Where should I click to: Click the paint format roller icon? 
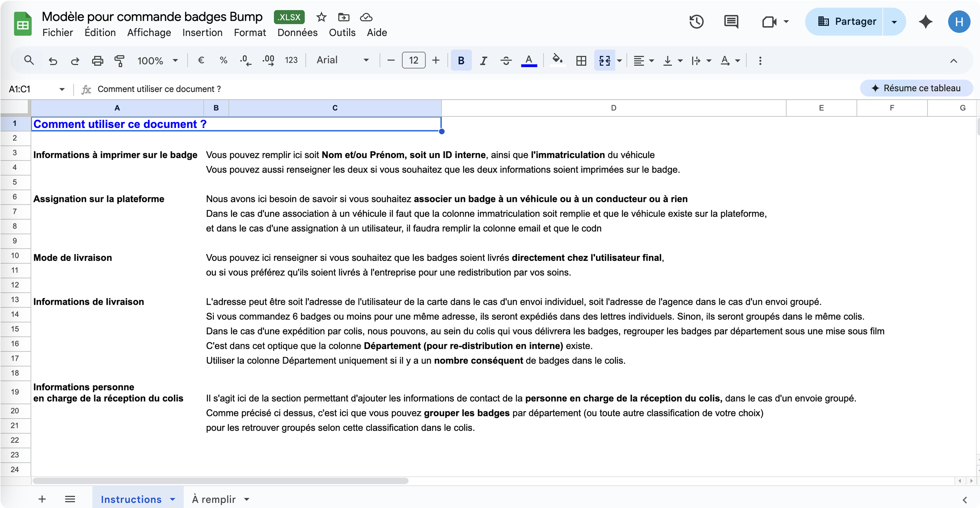click(119, 61)
